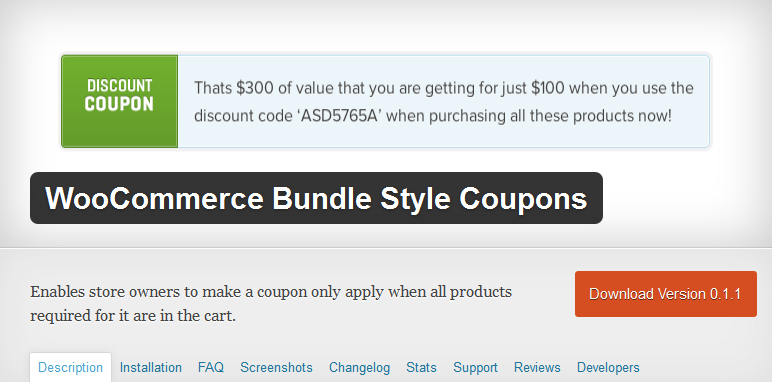Click the word DISCOUNT in green box
This screenshot has height=382, width=772.
coord(119,85)
